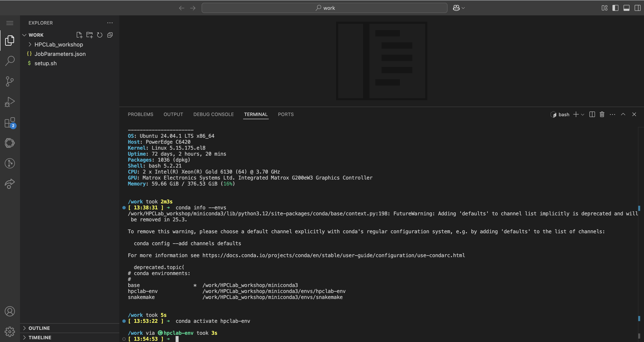Click the EXPLORER panel title

pyautogui.click(x=40, y=23)
